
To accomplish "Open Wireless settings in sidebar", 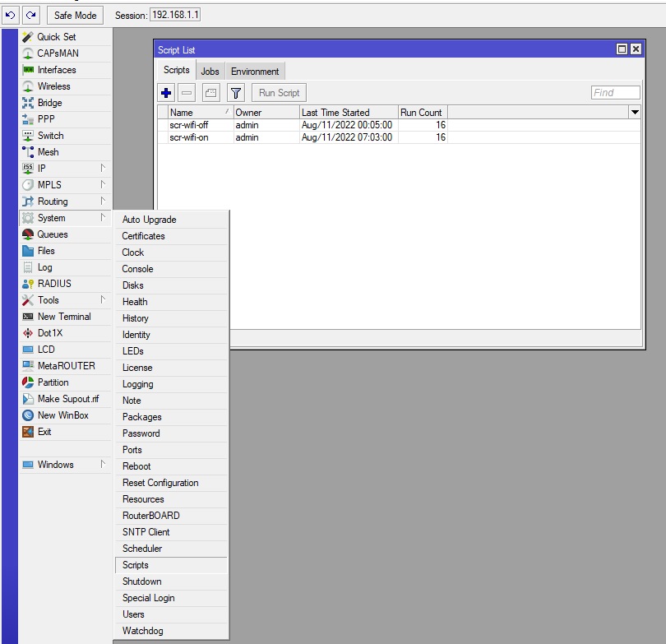I will 66,86.
